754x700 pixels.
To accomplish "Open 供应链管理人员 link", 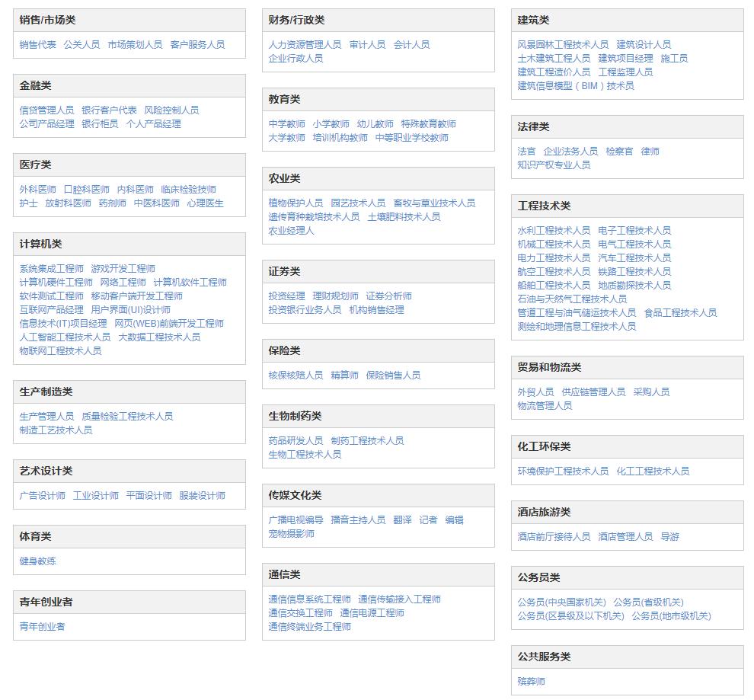I will (593, 392).
